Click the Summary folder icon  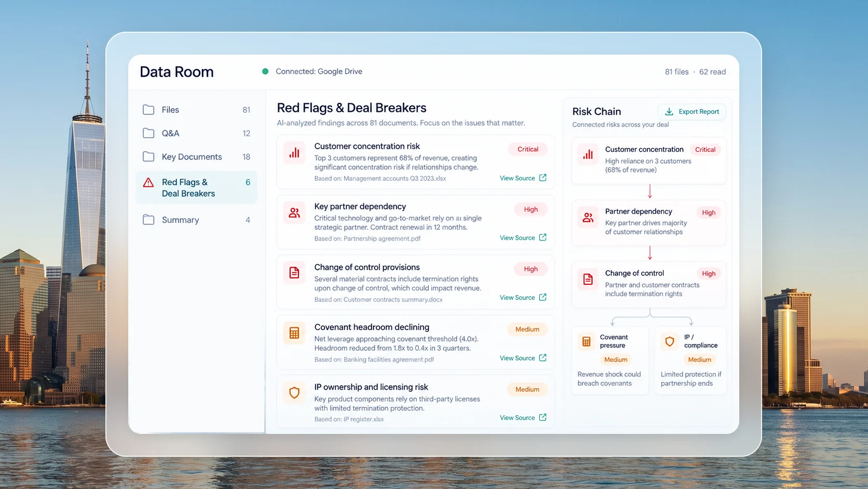[x=148, y=220]
